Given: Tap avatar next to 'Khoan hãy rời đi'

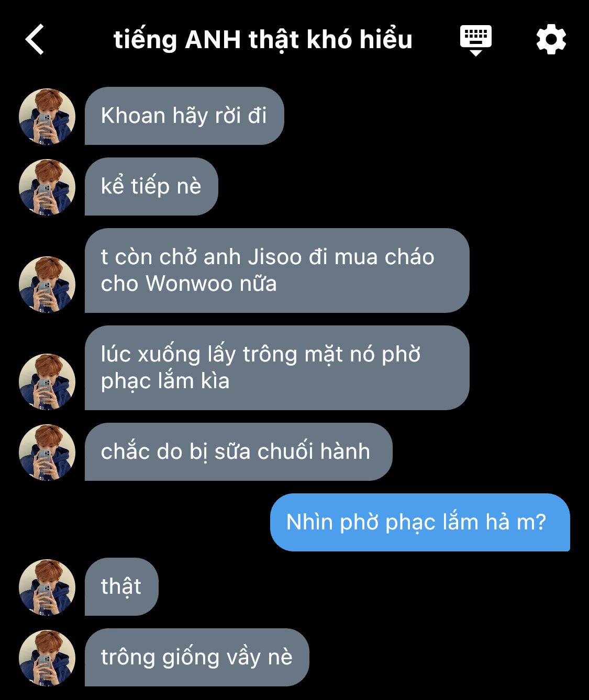Looking at the screenshot, I should [47, 116].
